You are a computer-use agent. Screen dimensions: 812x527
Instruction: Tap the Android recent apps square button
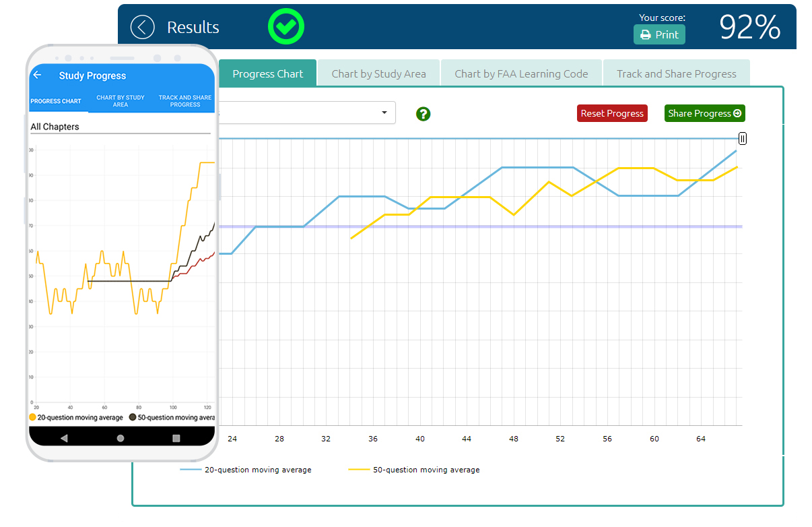click(x=176, y=438)
